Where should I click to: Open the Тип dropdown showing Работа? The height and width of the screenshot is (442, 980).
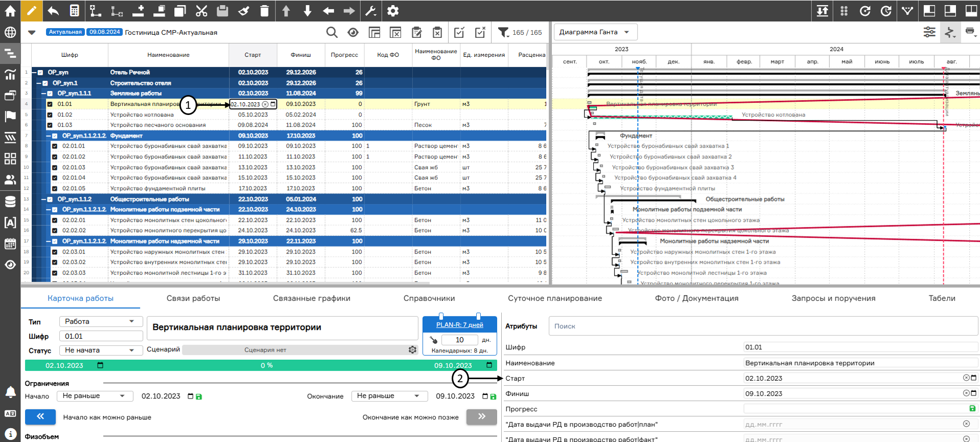(x=101, y=321)
